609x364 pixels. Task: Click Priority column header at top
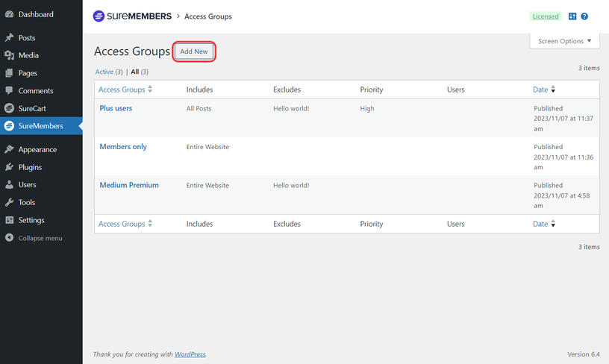pyautogui.click(x=372, y=90)
